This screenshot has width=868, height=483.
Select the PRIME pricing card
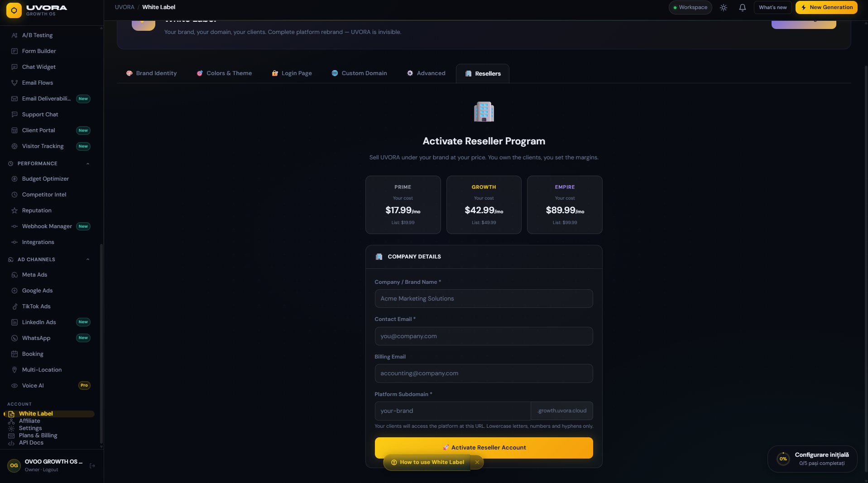coord(403,205)
